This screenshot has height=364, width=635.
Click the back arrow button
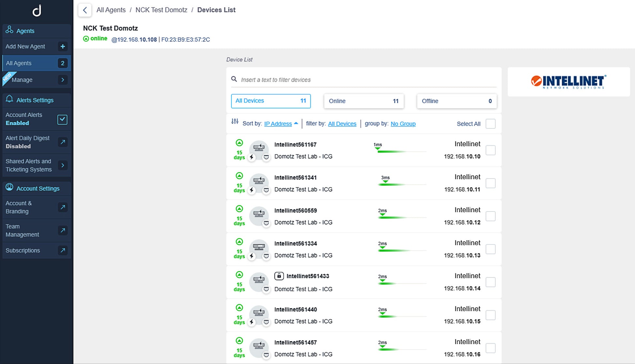[85, 10]
